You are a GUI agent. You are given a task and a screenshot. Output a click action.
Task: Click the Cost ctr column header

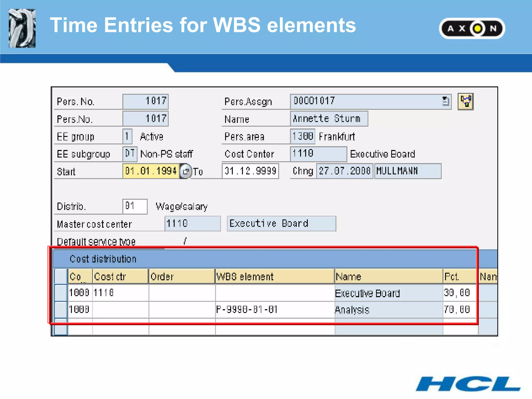121,276
